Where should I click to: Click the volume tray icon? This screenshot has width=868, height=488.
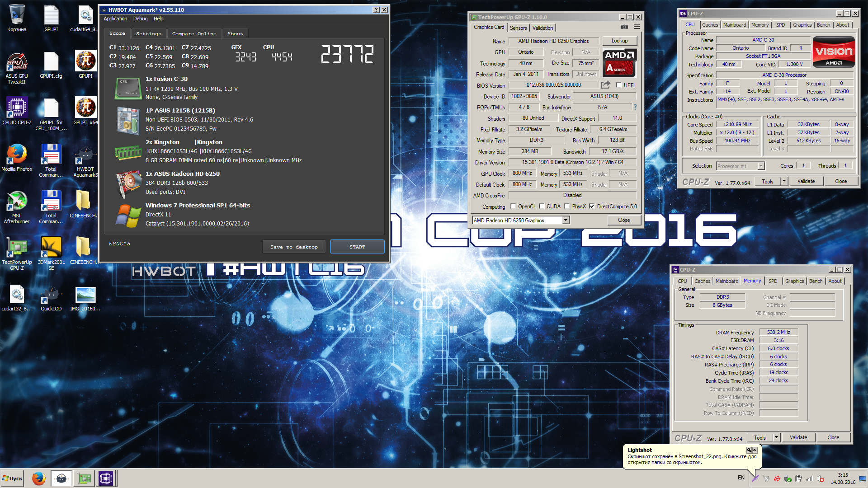821,478
